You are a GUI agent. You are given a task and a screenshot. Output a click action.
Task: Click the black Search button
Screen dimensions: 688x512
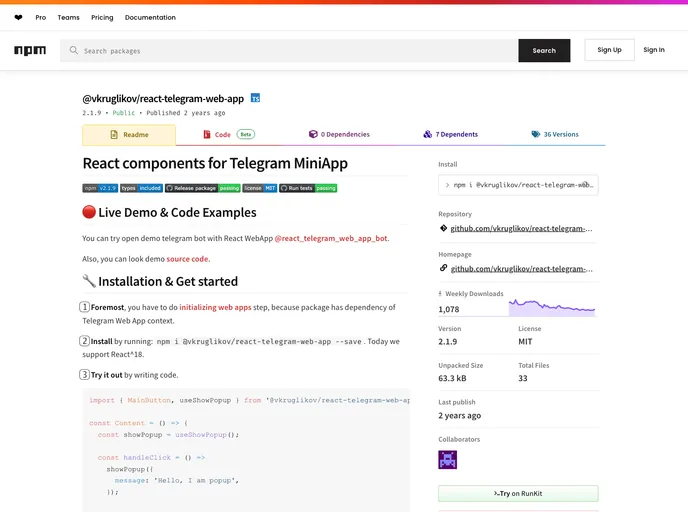(544, 50)
